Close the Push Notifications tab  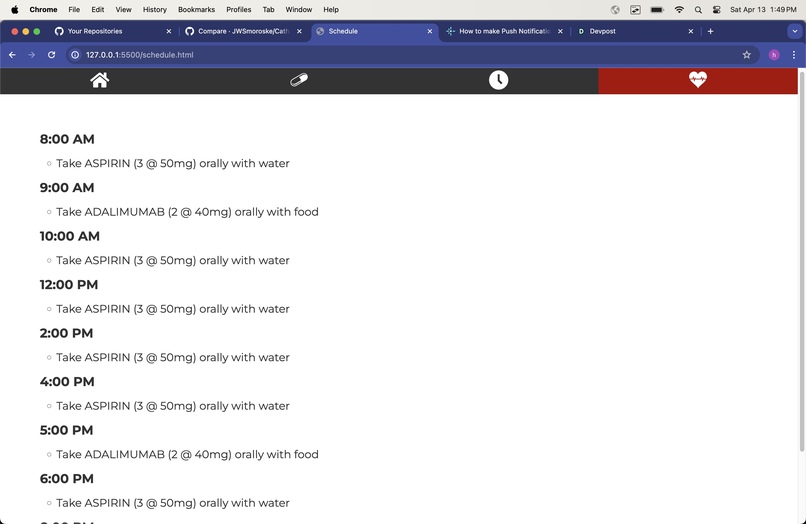[560, 31]
